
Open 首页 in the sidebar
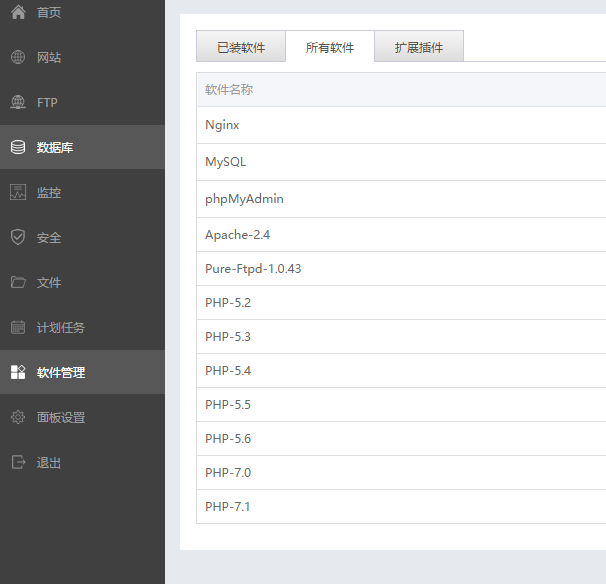pyautogui.click(x=82, y=12)
